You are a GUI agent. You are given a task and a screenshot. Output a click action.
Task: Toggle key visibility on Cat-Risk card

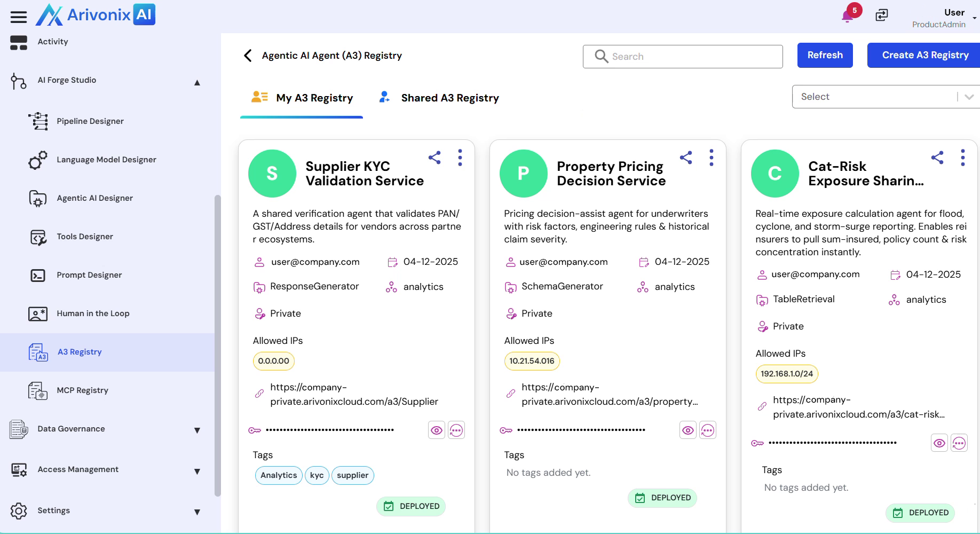[939, 443]
